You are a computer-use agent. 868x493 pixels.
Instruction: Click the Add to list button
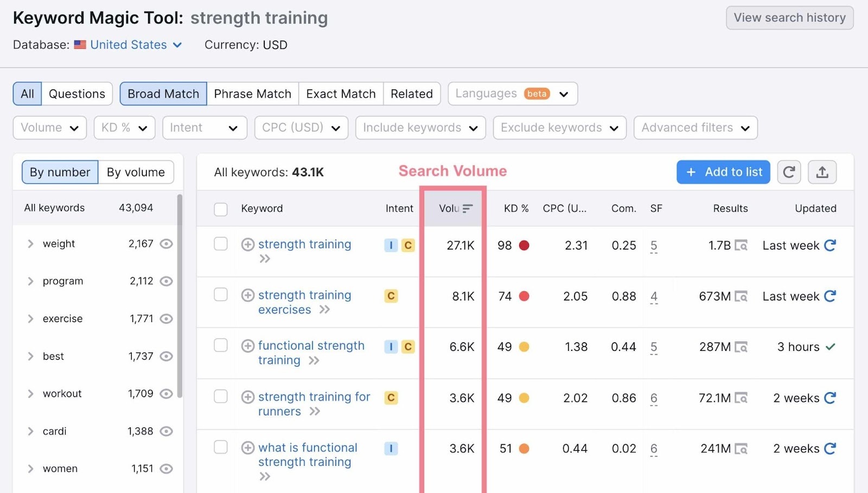(723, 172)
